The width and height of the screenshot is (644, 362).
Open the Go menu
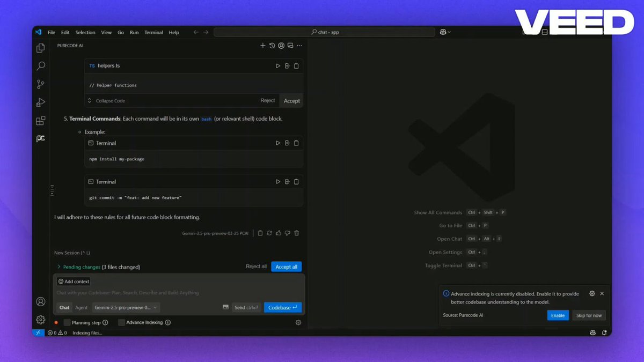point(121,32)
